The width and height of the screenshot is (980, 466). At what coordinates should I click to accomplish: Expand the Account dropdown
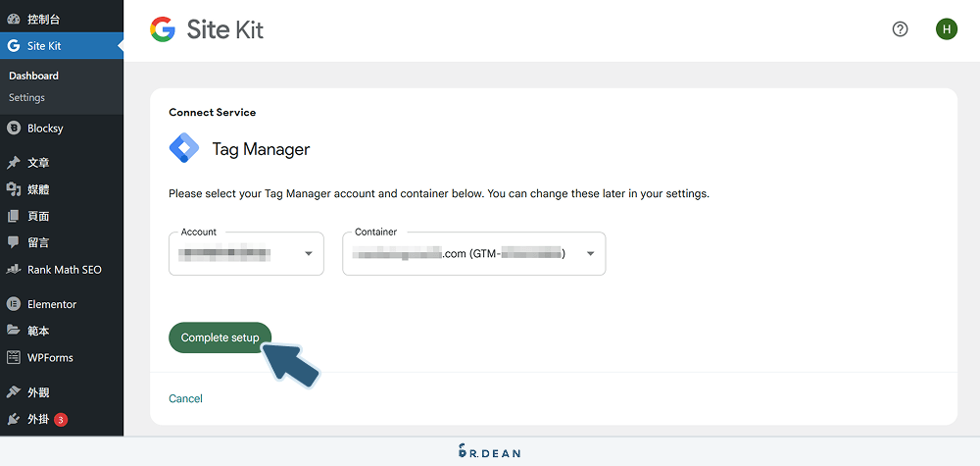[x=246, y=254]
